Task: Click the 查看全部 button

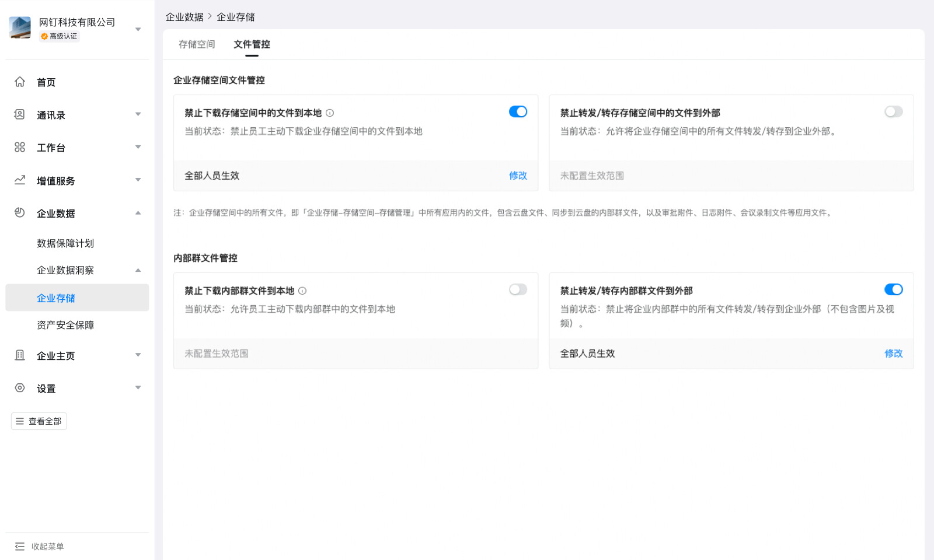Action: click(39, 421)
